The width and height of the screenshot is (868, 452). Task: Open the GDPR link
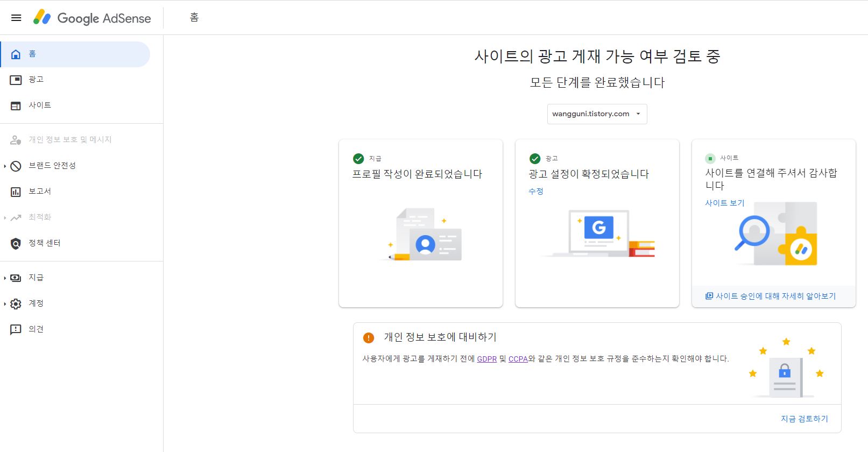coord(487,359)
